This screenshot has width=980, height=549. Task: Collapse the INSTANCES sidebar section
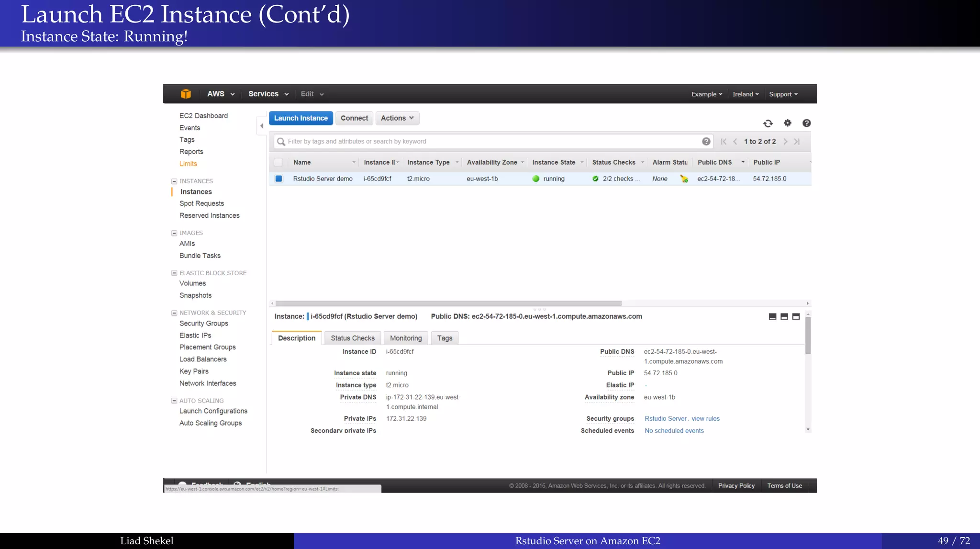point(174,181)
